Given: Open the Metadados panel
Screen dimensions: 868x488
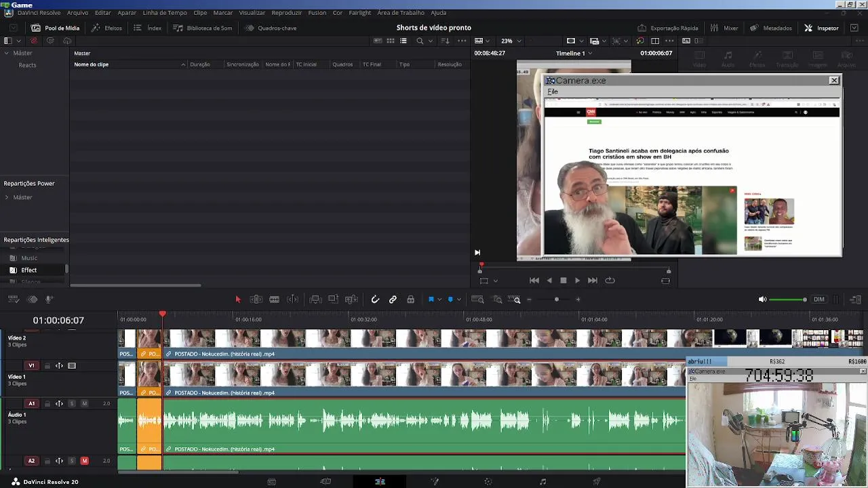Looking at the screenshot, I should point(770,28).
